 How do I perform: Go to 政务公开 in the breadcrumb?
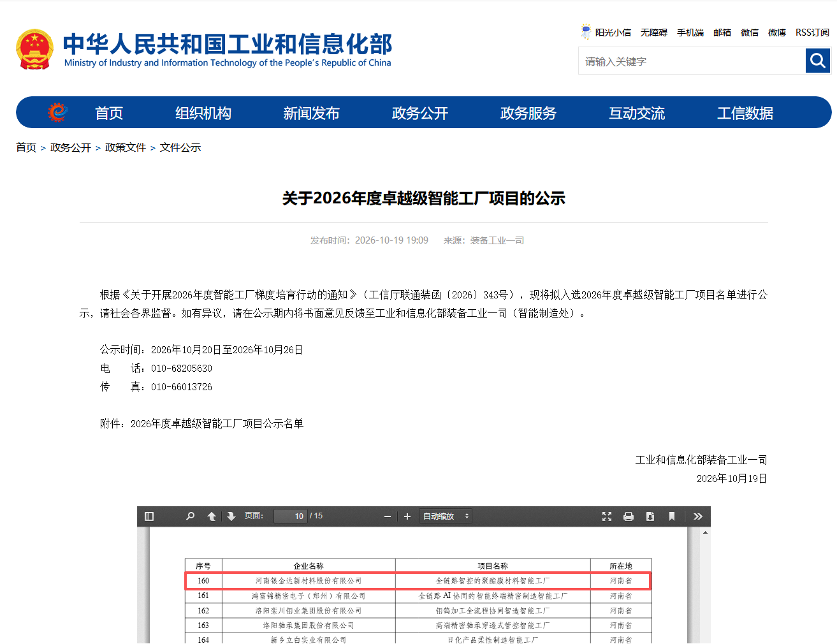[x=71, y=147]
